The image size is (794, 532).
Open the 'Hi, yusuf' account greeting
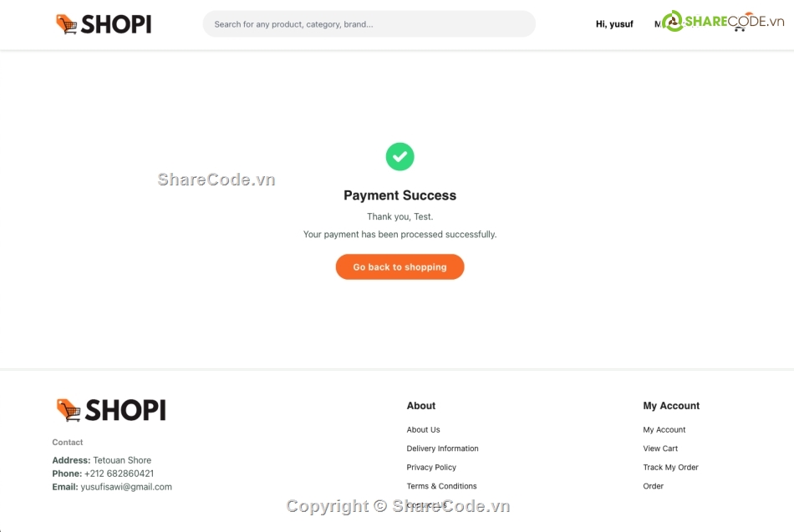tap(614, 23)
